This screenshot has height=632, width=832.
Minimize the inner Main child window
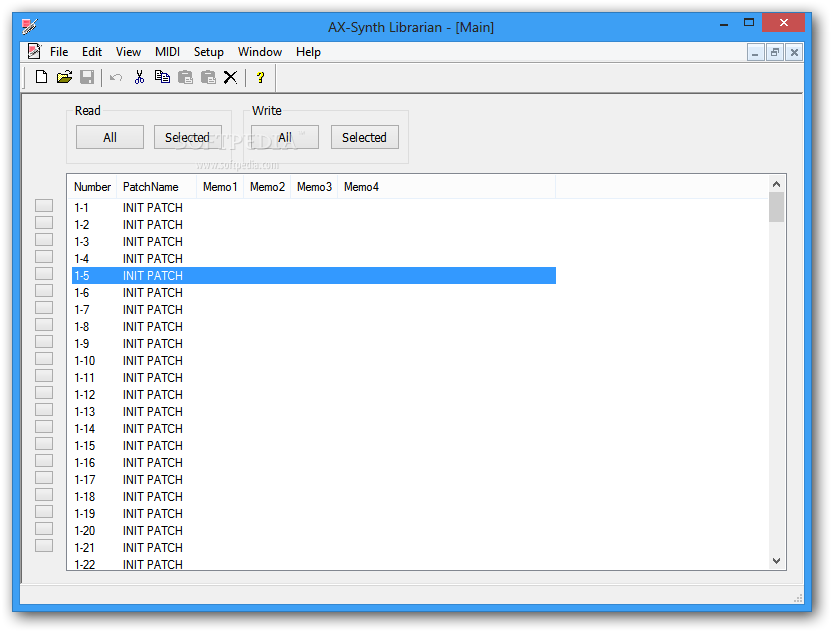(755, 52)
